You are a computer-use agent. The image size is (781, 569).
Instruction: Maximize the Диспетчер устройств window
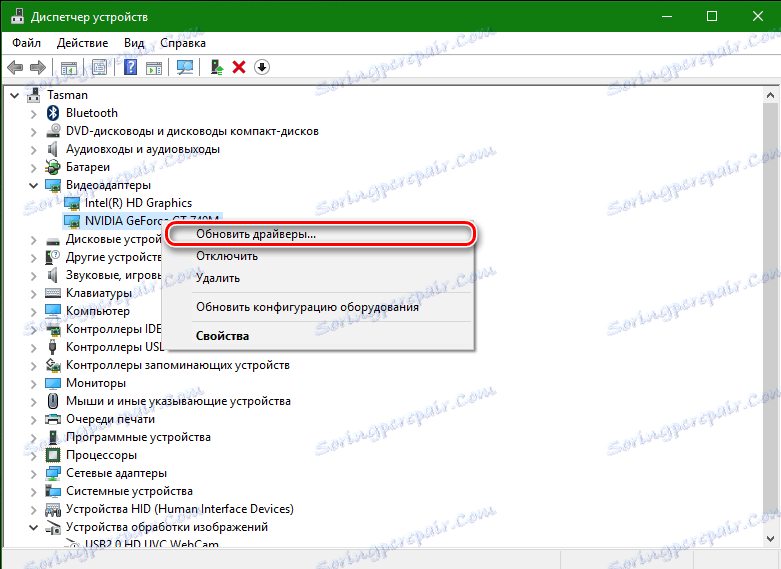(712, 16)
